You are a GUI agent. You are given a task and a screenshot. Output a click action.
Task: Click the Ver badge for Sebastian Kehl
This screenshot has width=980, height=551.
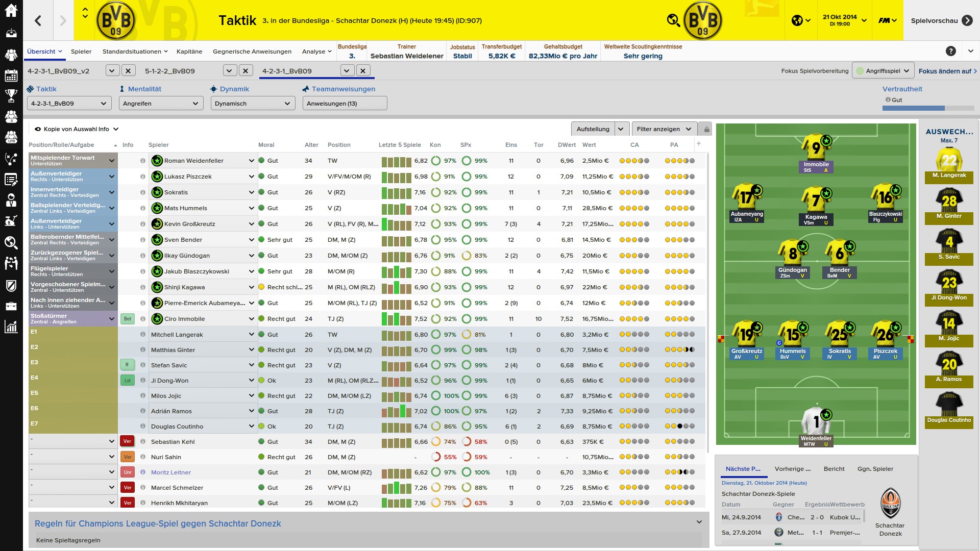pos(128,442)
